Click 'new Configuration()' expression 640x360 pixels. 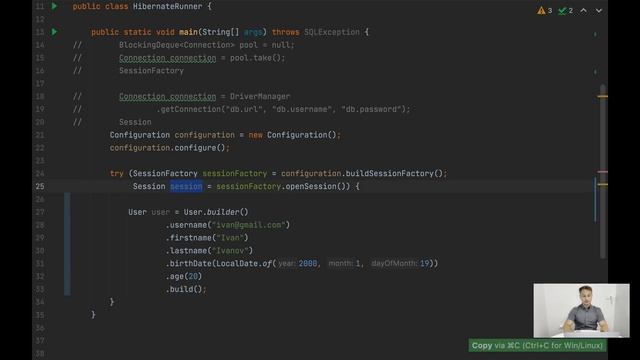294,135
